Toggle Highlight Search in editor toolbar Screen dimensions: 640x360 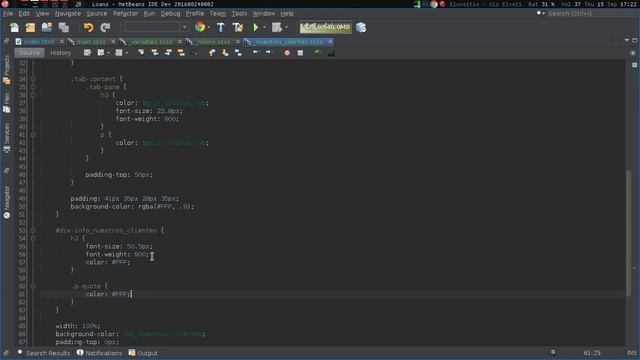[x=181, y=53]
